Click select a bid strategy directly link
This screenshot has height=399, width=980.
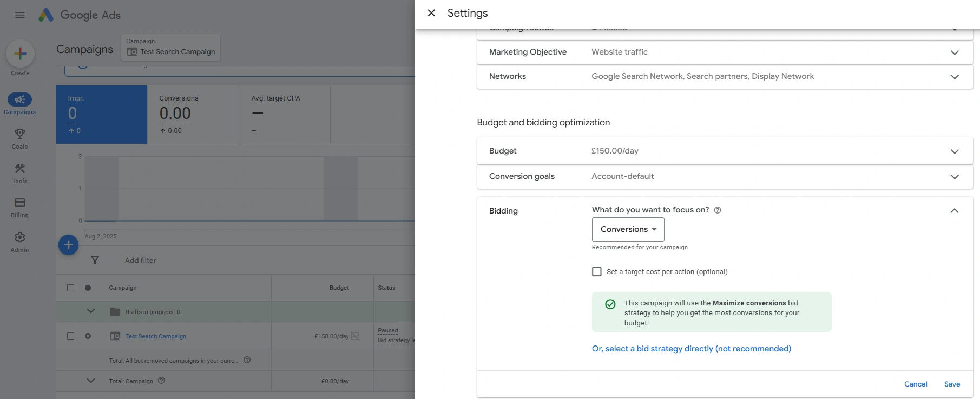(x=692, y=349)
